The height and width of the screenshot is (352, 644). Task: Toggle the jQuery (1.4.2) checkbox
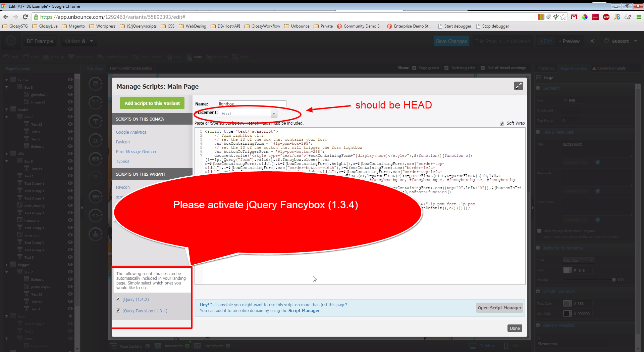(x=118, y=299)
